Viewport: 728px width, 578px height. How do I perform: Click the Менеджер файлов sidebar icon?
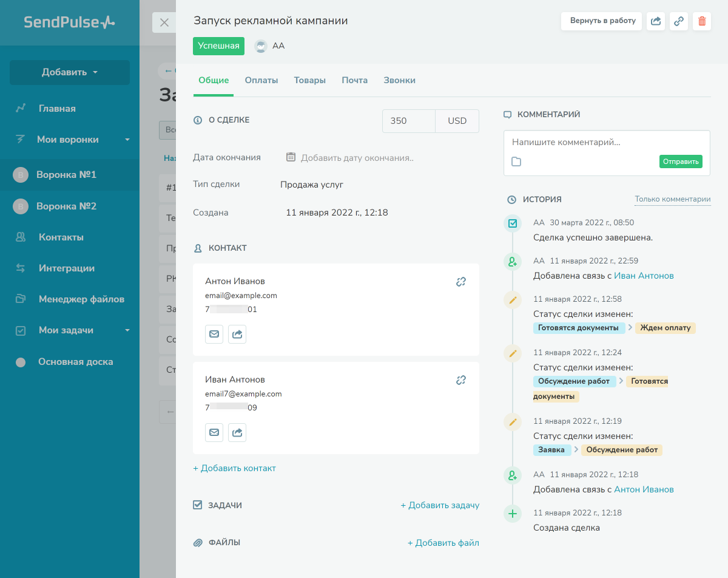tap(21, 299)
